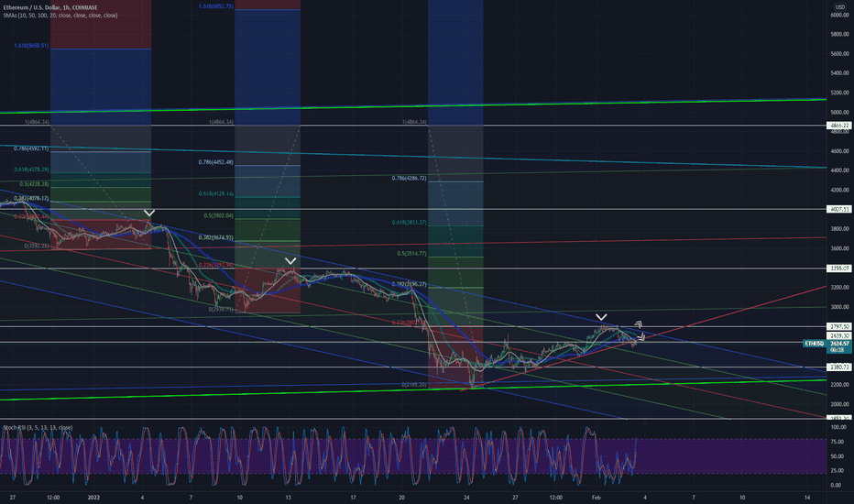Click the 0.382(3674.93) Fibonacci label
The width and height of the screenshot is (854, 504).
(215, 237)
